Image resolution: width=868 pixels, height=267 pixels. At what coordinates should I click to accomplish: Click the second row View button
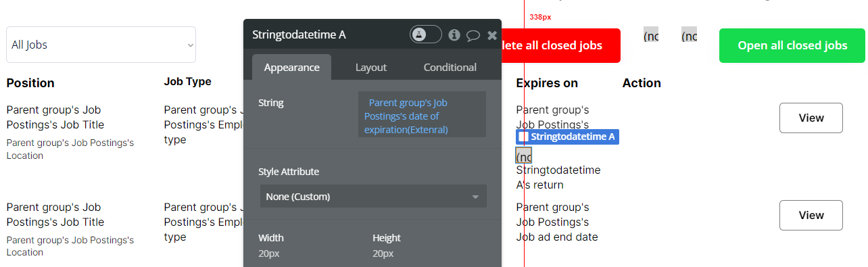click(x=811, y=215)
